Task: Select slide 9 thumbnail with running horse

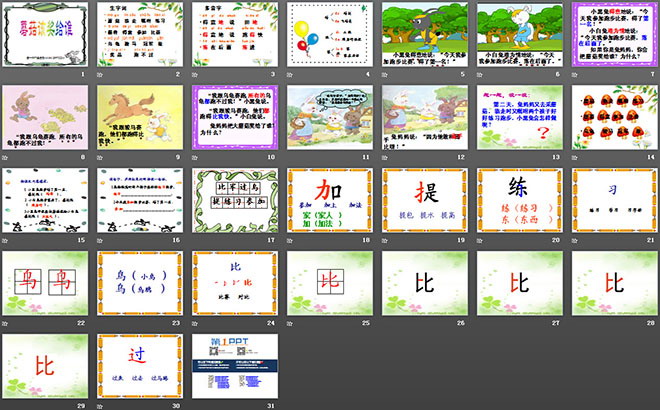Action: point(140,117)
